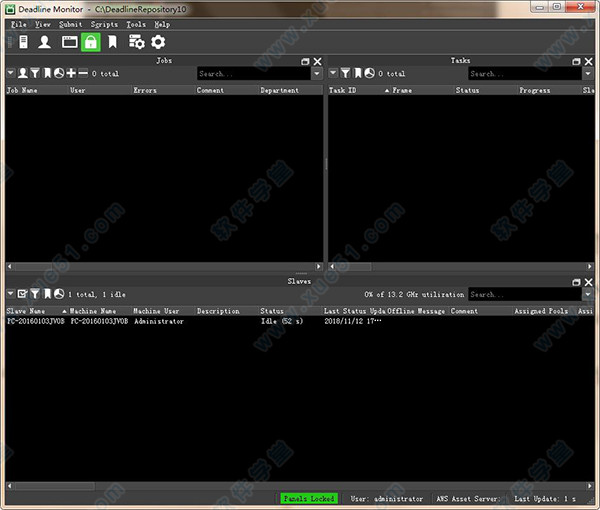Sort Jobs by User column header
The image size is (600, 510).
pyautogui.click(x=78, y=90)
